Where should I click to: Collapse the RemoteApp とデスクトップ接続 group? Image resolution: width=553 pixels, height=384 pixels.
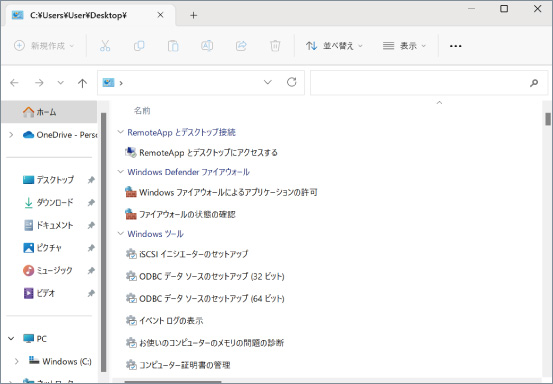(x=120, y=132)
